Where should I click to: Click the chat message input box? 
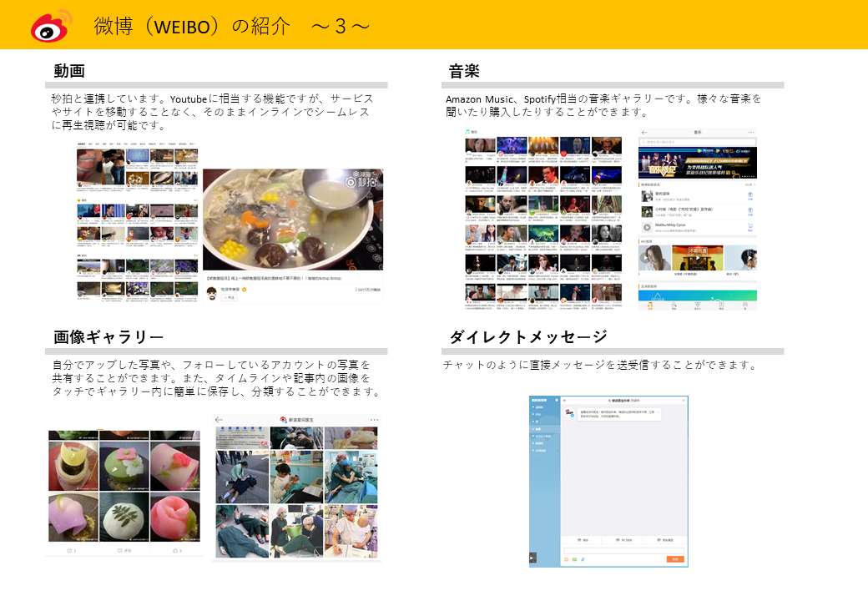point(624,550)
